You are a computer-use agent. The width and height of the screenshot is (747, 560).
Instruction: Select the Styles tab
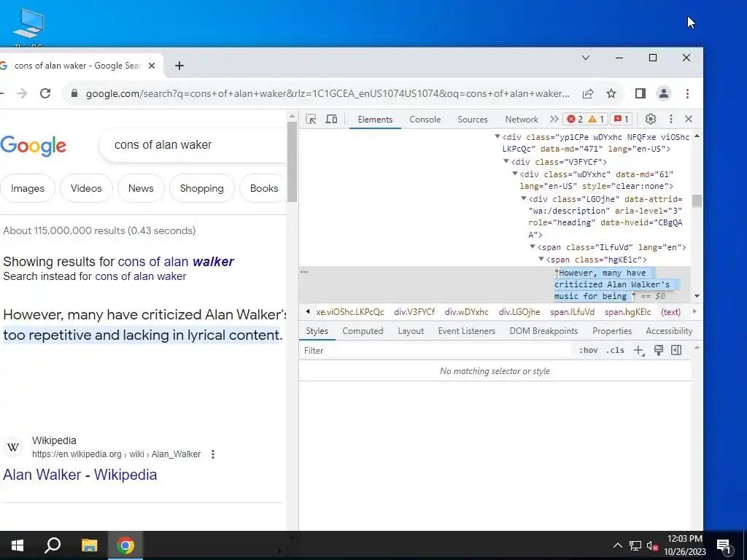click(317, 331)
